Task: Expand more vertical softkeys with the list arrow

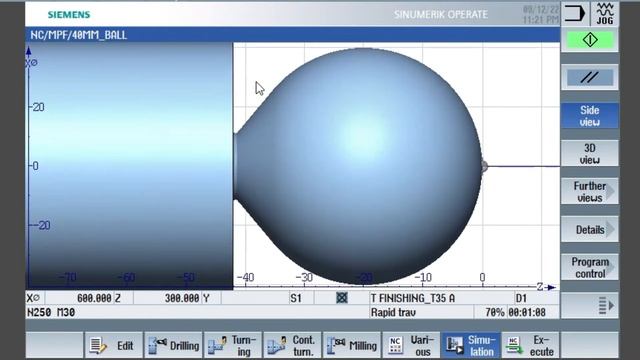Action: (590, 305)
